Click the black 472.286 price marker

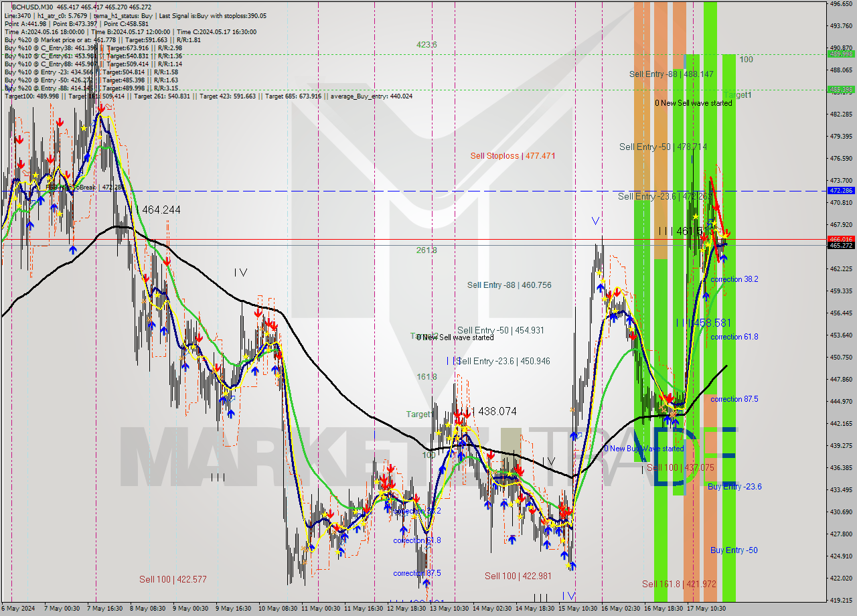841,191
